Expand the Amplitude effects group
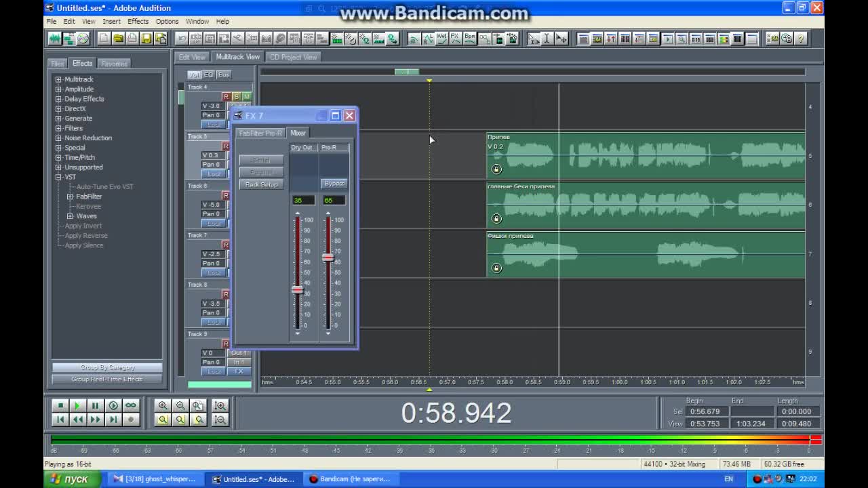 pyautogui.click(x=58, y=89)
